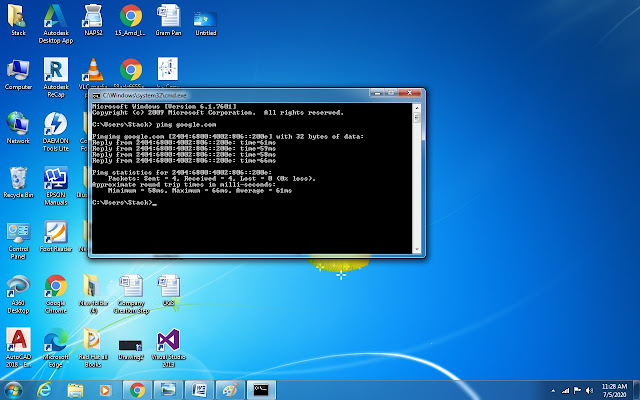Launch the A360 Desktop shortcut
This screenshot has height=400, width=640.
[18, 294]
